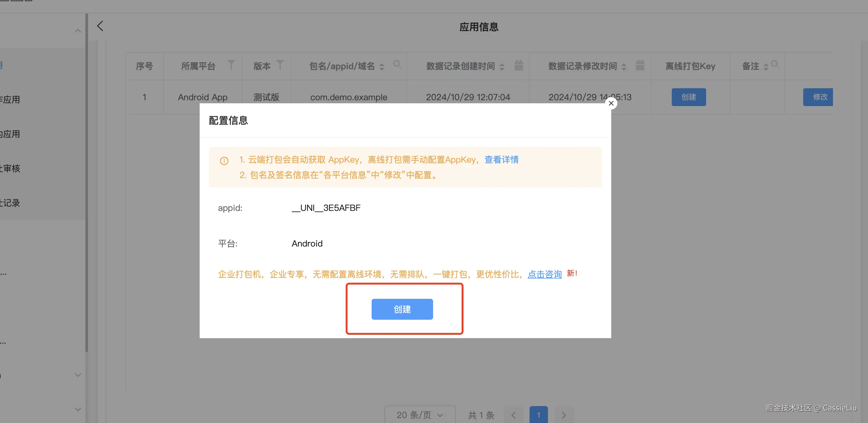Expand the bottom sidebar chevron
The height and width of the screenshot is (423, 868).
(x=78, y=409)
